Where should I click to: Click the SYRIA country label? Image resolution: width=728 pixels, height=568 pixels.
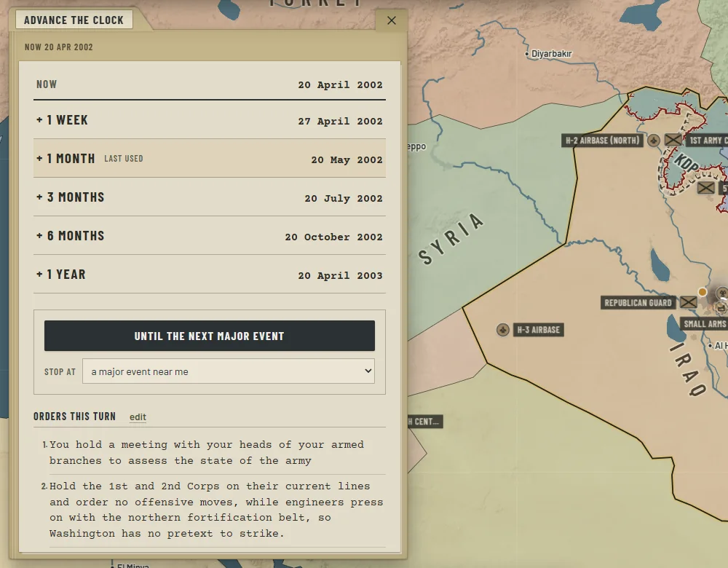click(x=451, y=239)
